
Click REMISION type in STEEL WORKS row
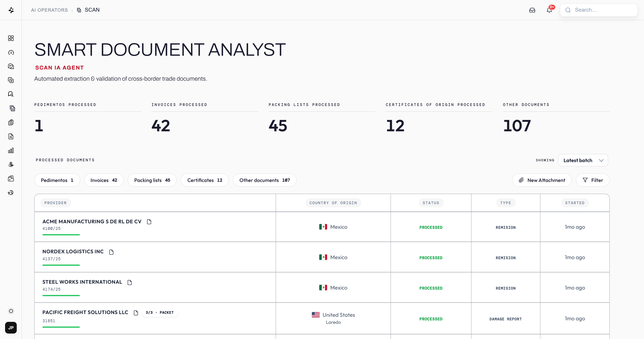(506, 288)
